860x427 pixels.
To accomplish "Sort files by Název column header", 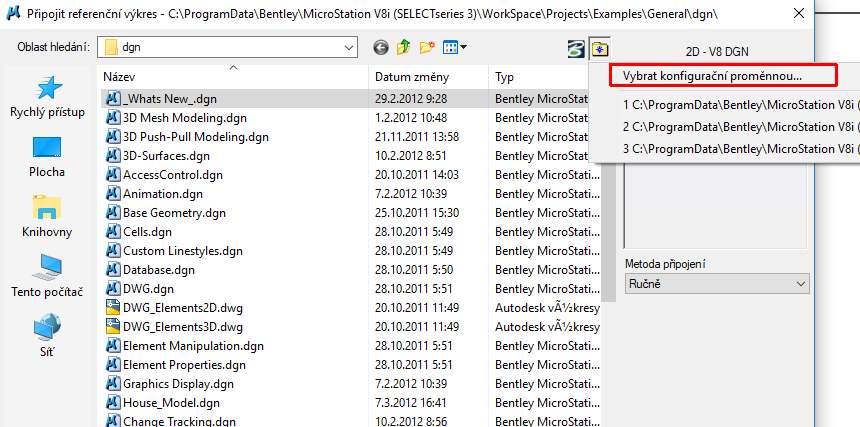I will [235, 77].
